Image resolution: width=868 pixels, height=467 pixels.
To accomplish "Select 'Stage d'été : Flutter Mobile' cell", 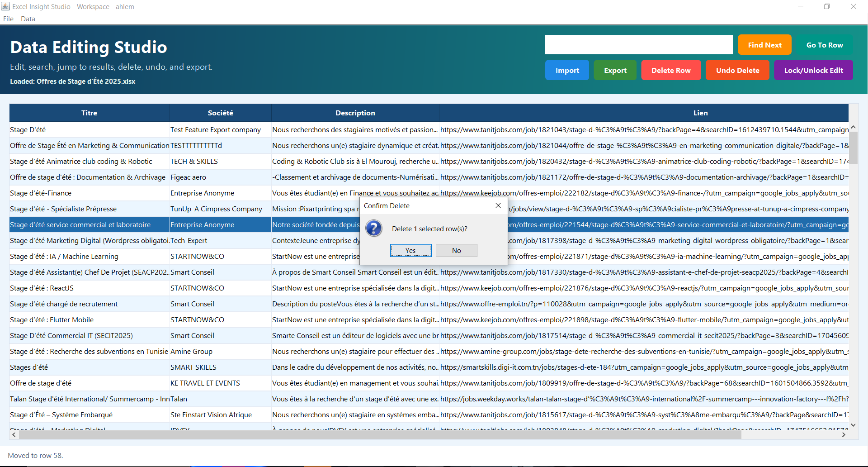I will (90, 319).
